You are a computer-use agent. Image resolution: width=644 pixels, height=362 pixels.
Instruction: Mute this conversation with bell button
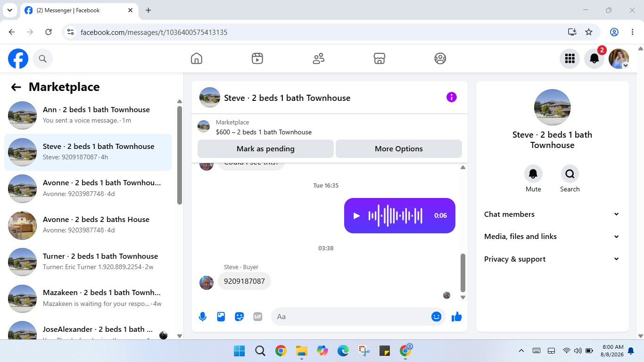point(533,174)
